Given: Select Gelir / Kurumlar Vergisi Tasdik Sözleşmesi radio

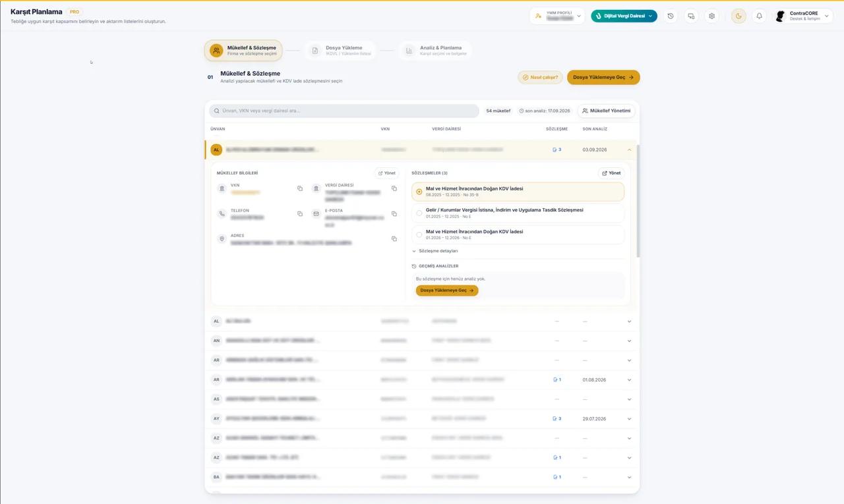Looking at the screenshot, I should coord(419,213).
